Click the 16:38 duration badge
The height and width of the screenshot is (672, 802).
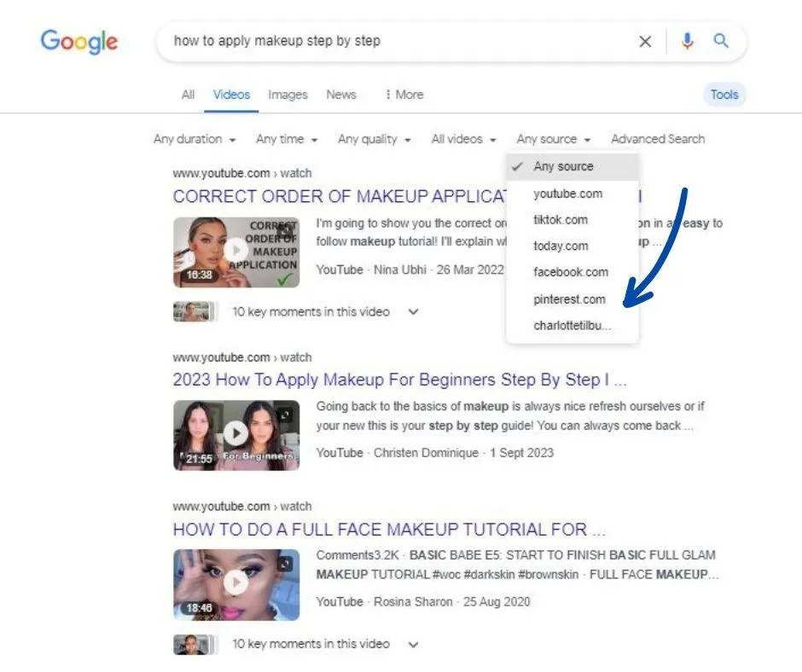point(199,275)
